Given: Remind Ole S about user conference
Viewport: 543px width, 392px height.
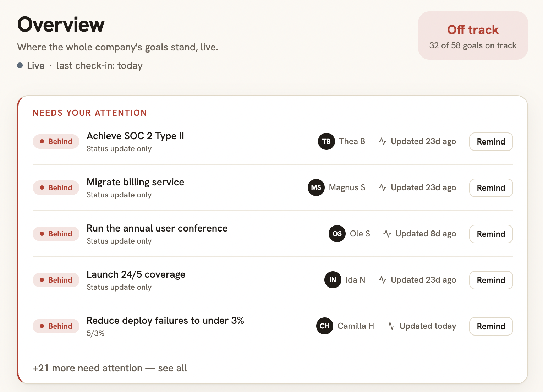Looking at the screenshot, I should 491,234.
